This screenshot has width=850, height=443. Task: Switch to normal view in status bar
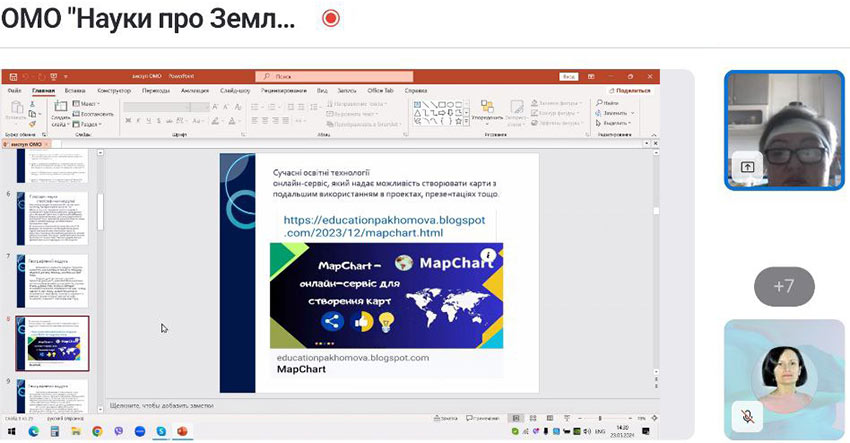click(516, 419)
